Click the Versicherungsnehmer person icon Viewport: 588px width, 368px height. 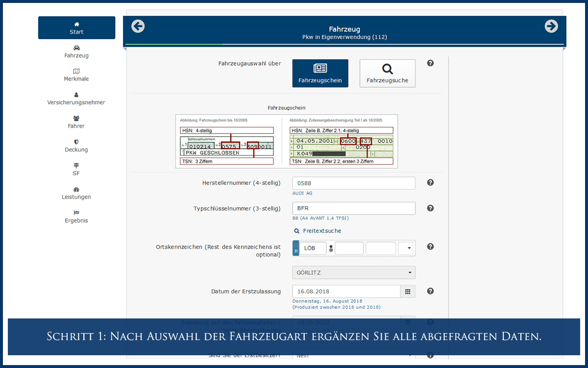point(76,95)
